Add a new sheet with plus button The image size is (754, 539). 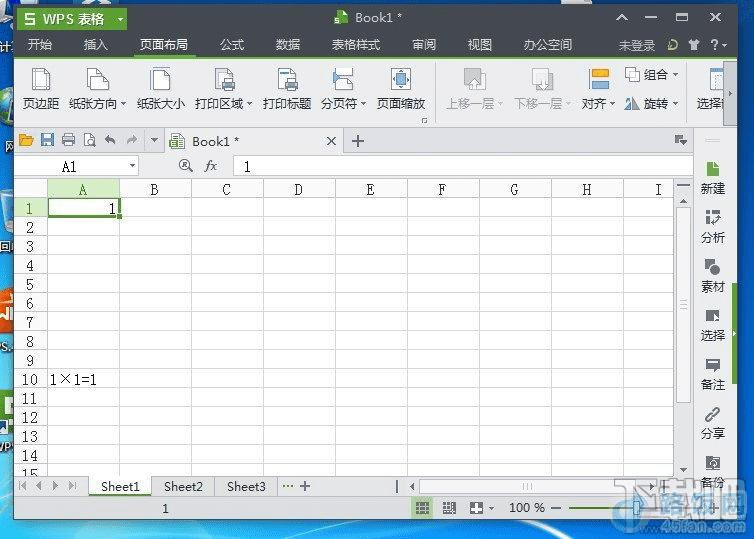coord(305,486)
